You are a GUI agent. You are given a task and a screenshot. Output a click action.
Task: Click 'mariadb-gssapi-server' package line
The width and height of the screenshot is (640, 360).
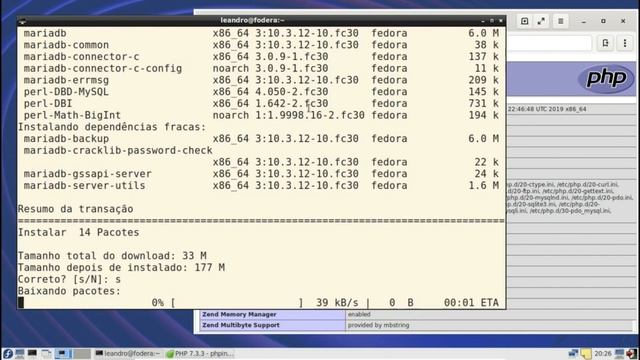coord(261,174)
